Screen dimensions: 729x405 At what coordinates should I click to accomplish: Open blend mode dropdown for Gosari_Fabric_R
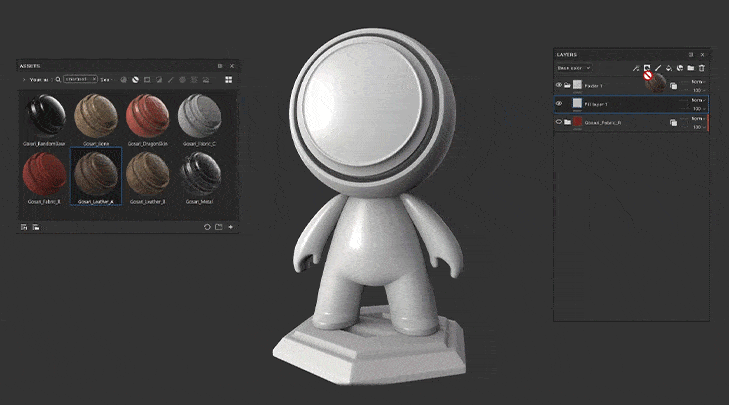tap(697, 119)
